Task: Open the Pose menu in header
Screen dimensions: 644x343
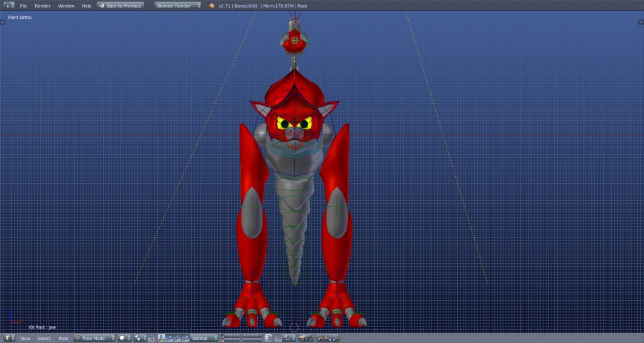Action: point(64,338)
